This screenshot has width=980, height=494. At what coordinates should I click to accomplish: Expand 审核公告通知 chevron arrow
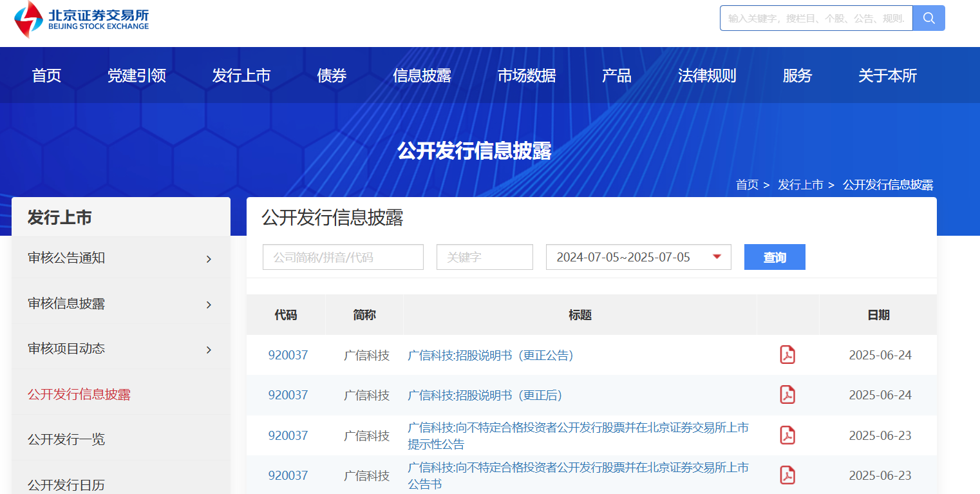[209, 259]
